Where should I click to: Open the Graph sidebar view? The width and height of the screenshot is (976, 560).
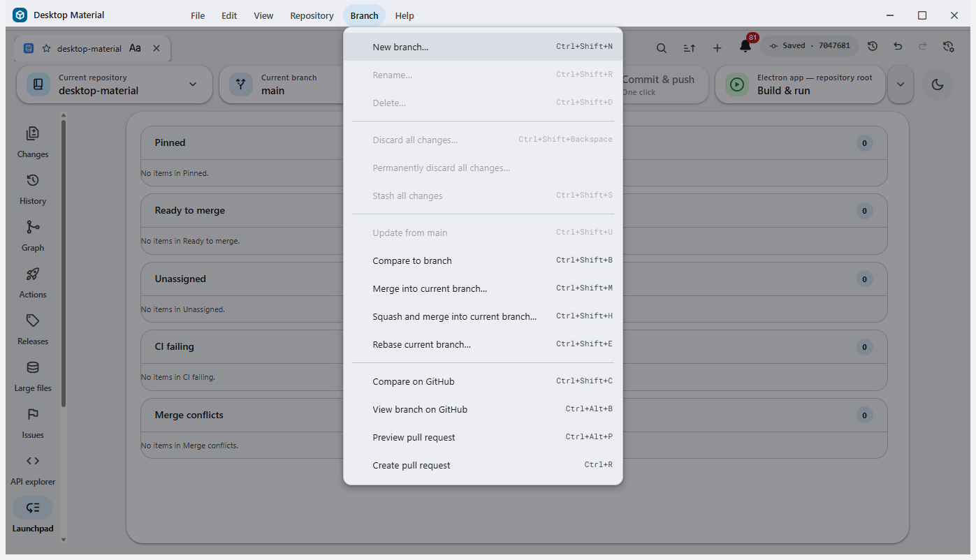click(33, 236)
